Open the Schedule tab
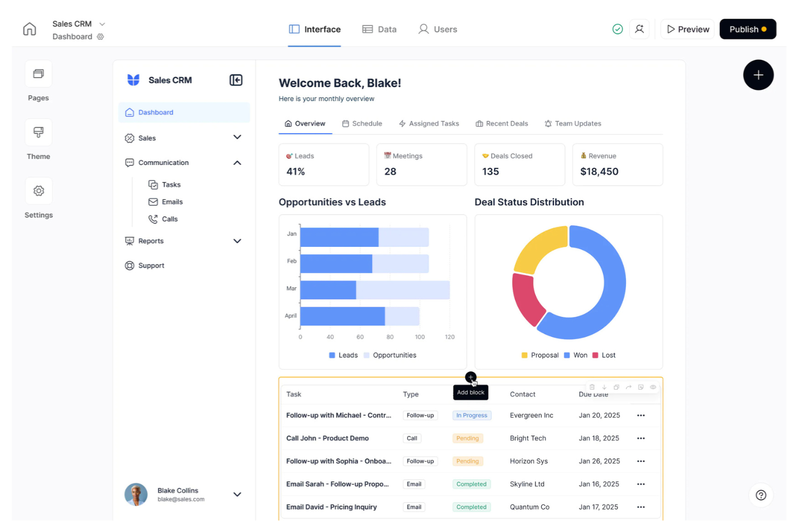Image resolution: width=798 pixels, height=532 pixels. click(x=362, y=123)
